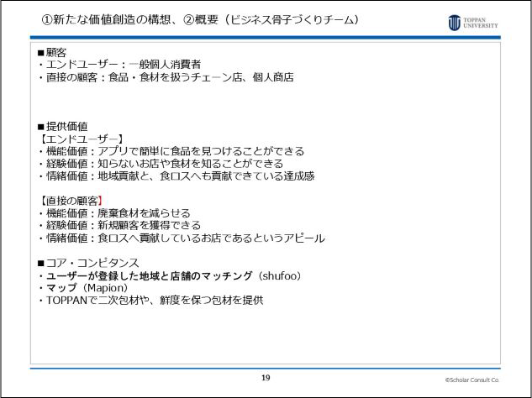Select the ■顧客 section heading
This screenshot has height=398, width=532.
(51, 53)
